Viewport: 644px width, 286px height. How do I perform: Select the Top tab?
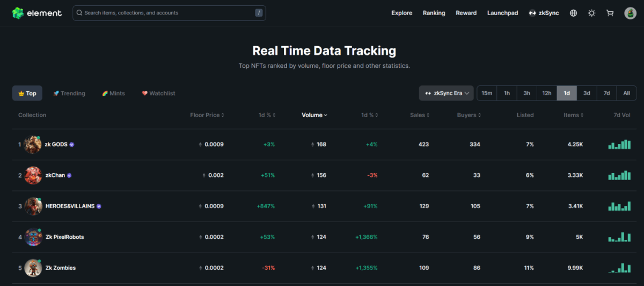pyautogui.click(x=27, y=93)
